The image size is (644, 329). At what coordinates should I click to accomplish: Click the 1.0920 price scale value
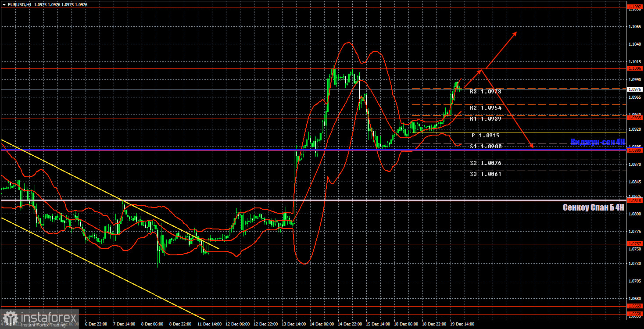coord(635,129)
